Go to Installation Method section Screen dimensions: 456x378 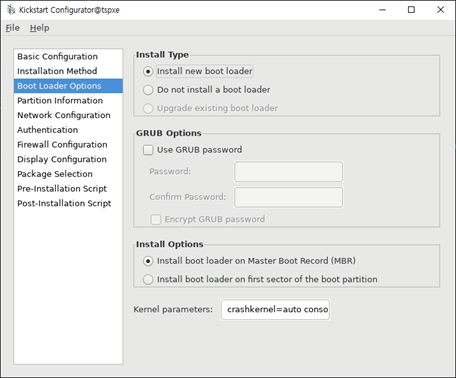pyautogui.click(x=68, y=71)
